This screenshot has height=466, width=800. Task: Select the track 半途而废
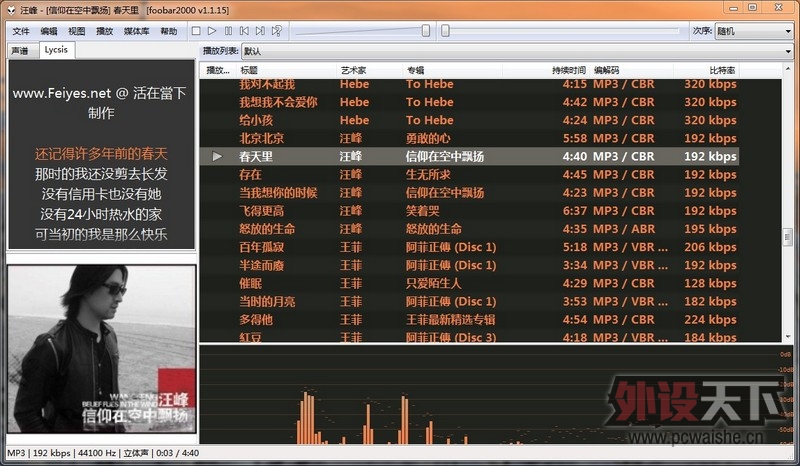tap(262, 265)
